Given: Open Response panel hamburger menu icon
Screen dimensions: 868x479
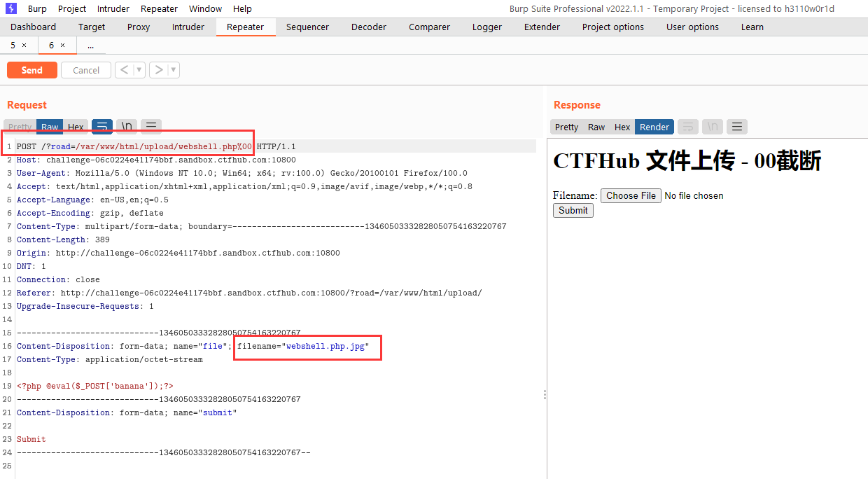Looking at the screenshot, I should (x=737, y=127).
